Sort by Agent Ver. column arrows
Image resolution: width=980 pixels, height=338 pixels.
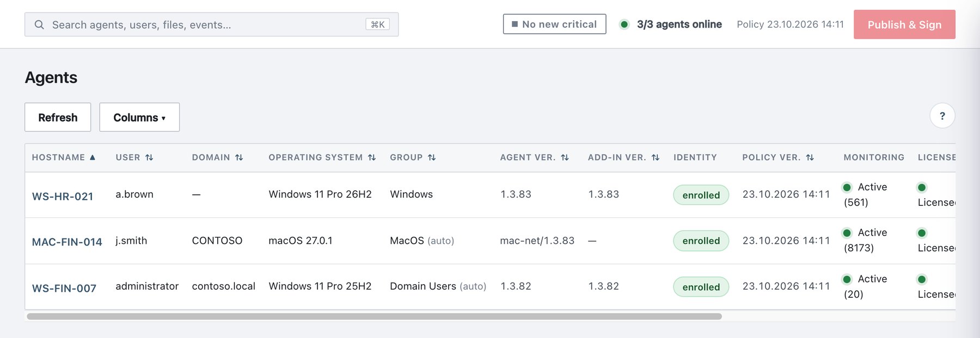coord(565,157)
